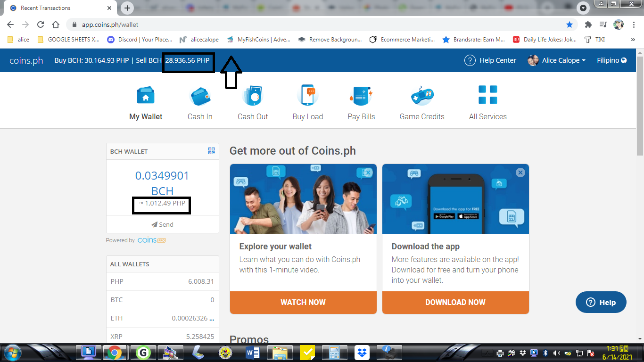Open the alice bookmark folder

[x=18, y=40]
